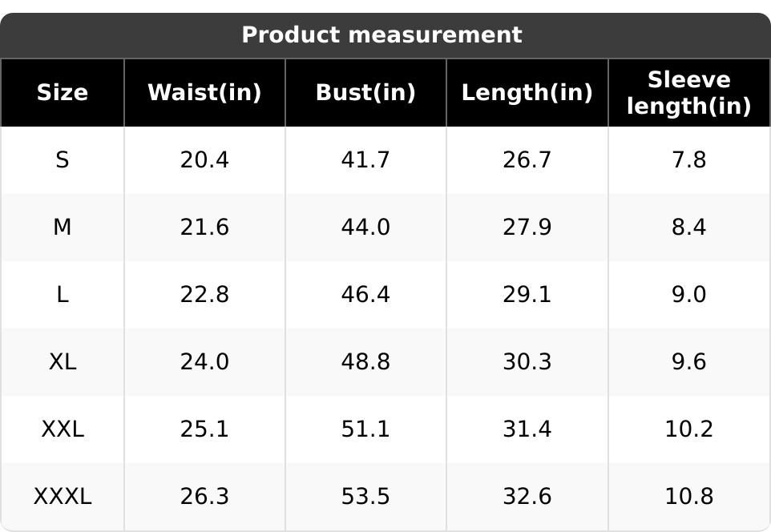Select the M size row label
This screenshot has width=771, height=532.
coord(63,228)
